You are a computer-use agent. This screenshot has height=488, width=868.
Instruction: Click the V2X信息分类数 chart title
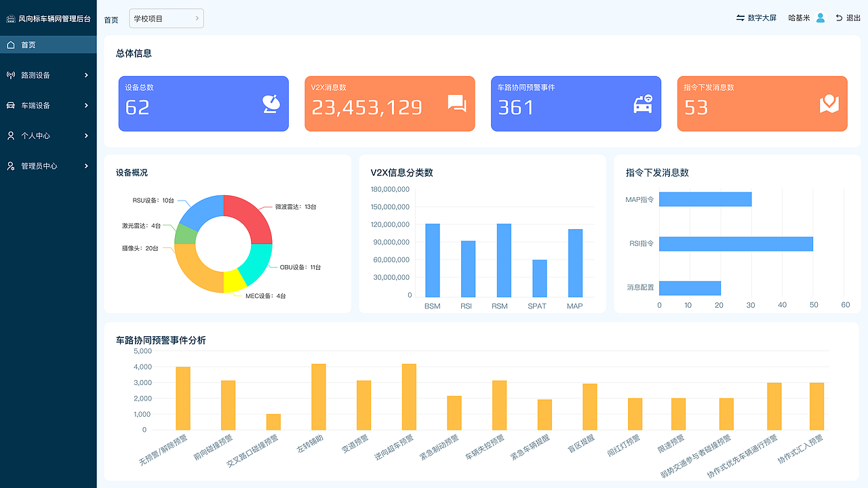tap(402, 173)
